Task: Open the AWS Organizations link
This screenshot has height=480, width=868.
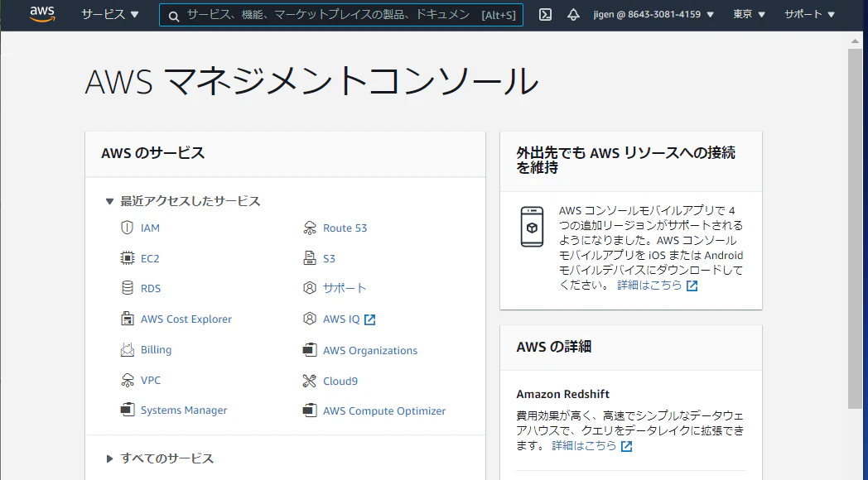Action: [370, 351]
